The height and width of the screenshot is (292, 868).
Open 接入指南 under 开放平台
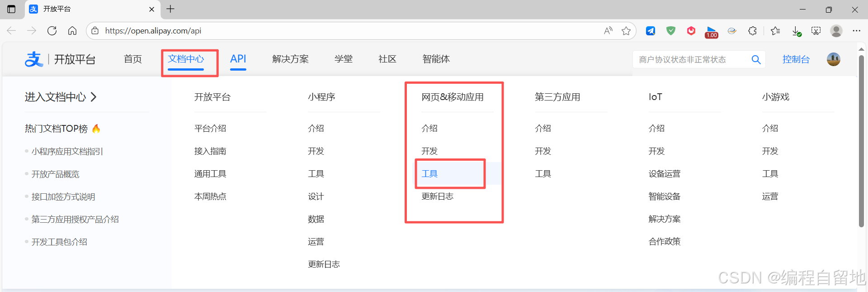[210, 151]
